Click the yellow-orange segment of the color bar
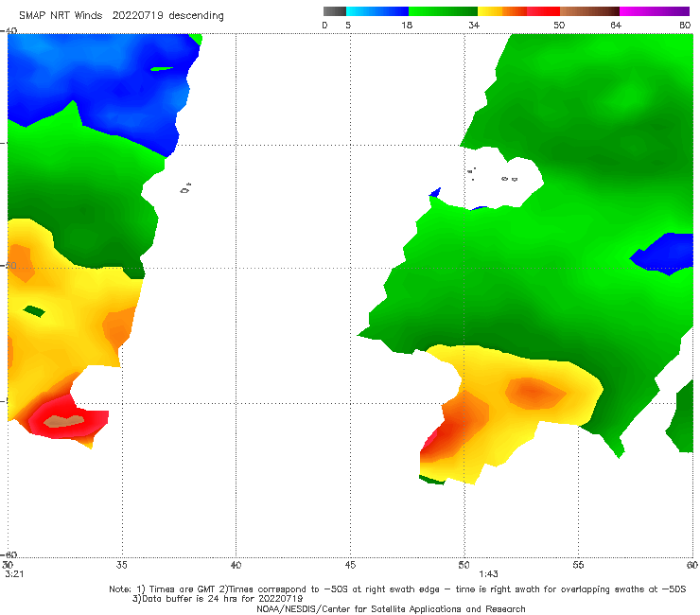This screenshot has height=615, width=700. click(502, 11)
